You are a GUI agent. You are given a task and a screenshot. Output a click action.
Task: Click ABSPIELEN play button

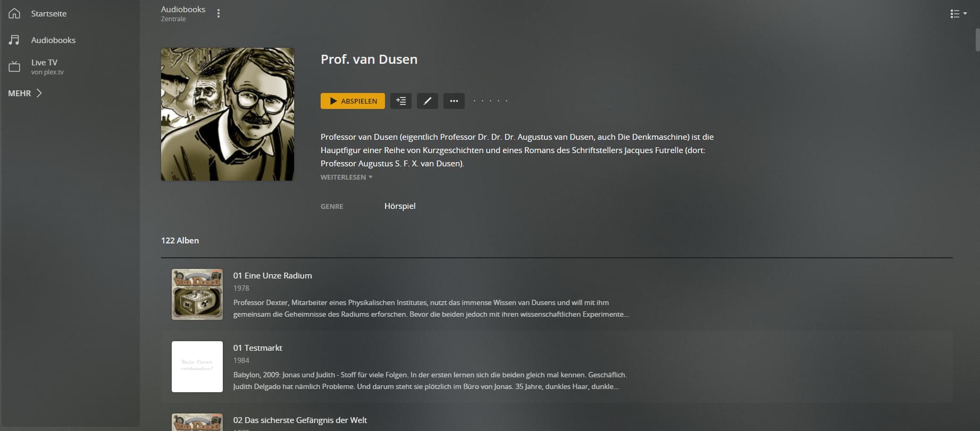353,101
